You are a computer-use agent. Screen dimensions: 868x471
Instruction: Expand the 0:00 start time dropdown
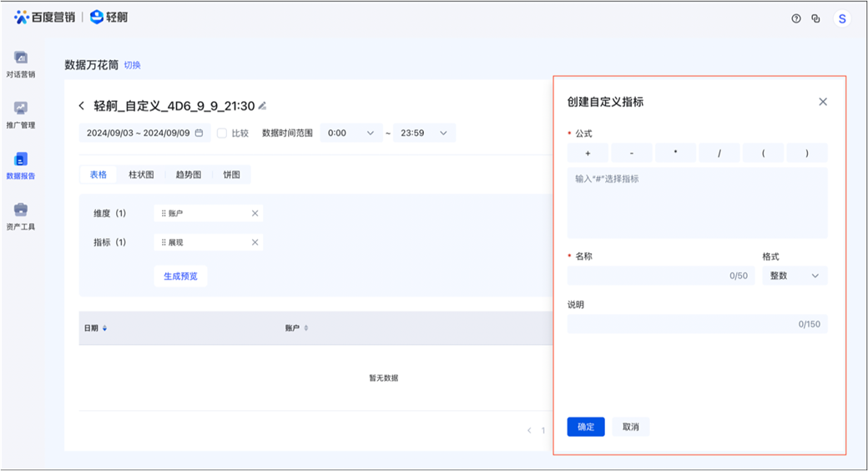pos(351,133)
